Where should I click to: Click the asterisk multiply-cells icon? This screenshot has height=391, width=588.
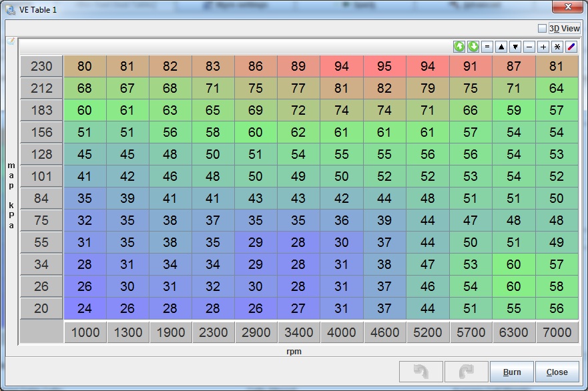pos(557,47)
